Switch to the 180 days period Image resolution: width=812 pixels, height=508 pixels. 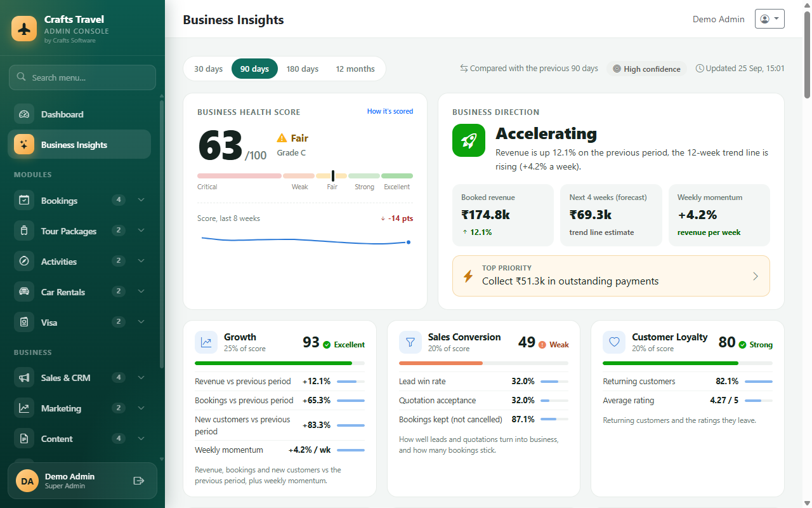[302, 69]
